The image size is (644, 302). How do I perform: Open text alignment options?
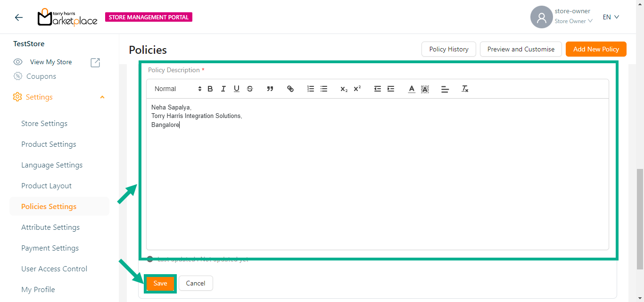[x=445, y=89]
